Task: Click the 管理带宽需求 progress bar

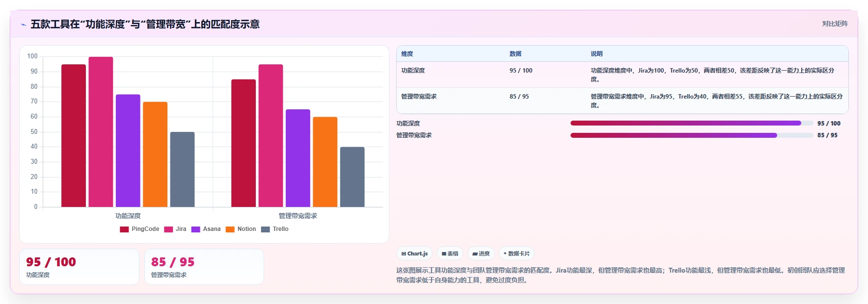Action: pyautogui.click(x=692, y=135)
